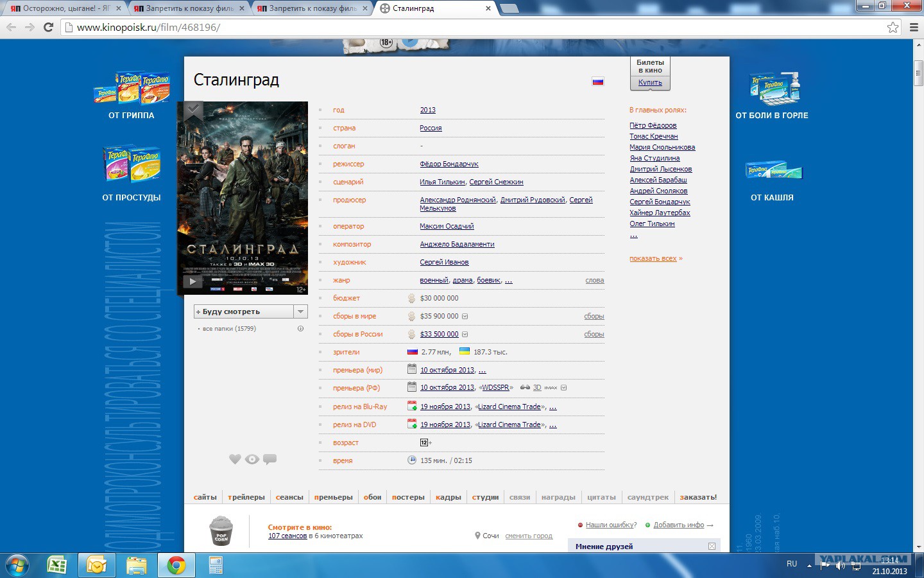Click Купить in the cinema tickets box
The image size is (924, 578).
point(650,82)
